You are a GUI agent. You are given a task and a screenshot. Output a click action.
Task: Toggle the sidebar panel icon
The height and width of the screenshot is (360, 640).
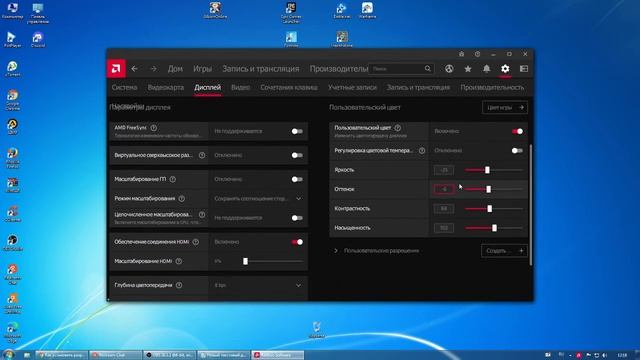pos(524,69)
